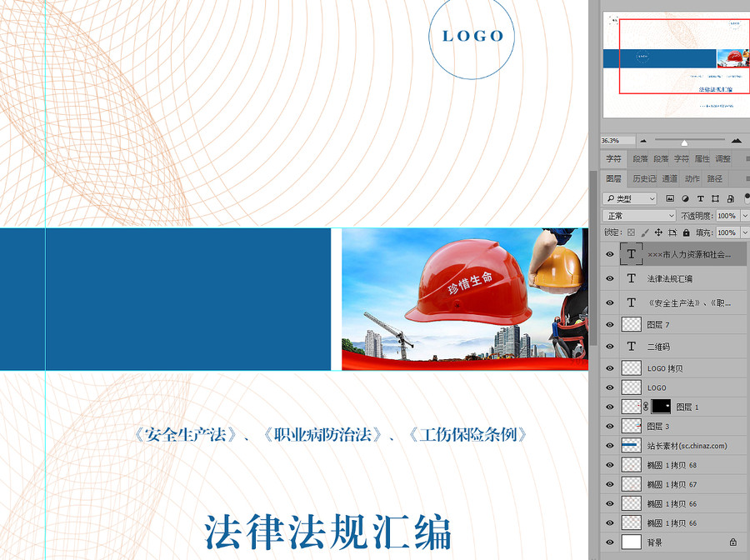Screen dimensions: 750x560
Task: Toggle visibility of 二维码 layer
Action: 610,346
